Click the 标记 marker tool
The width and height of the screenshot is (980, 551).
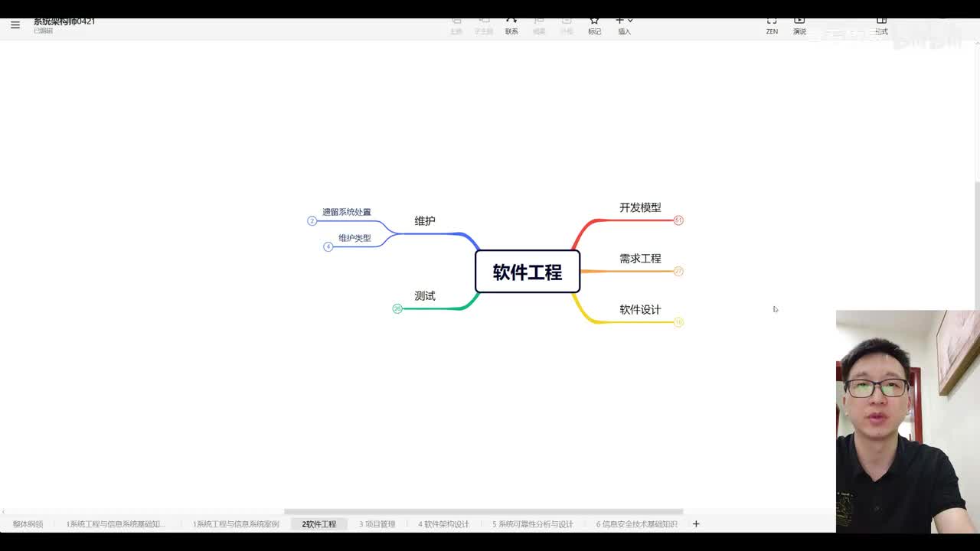pos(595,25)
